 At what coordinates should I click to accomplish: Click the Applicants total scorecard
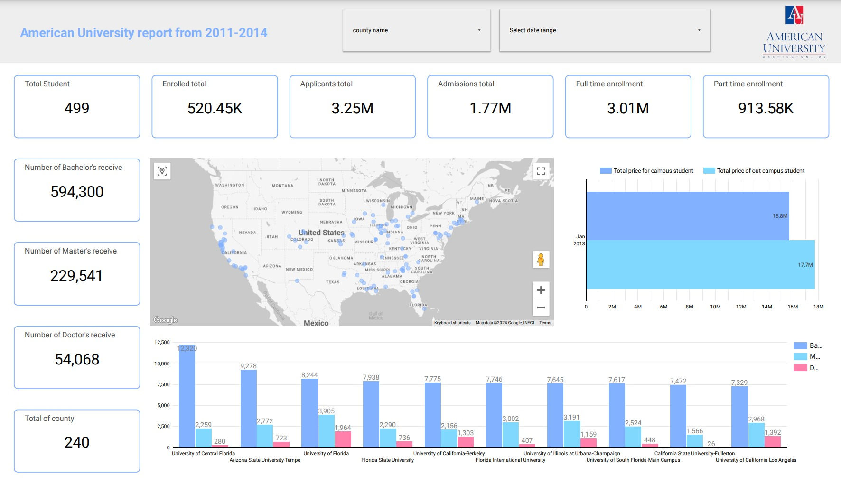(353, 107)
